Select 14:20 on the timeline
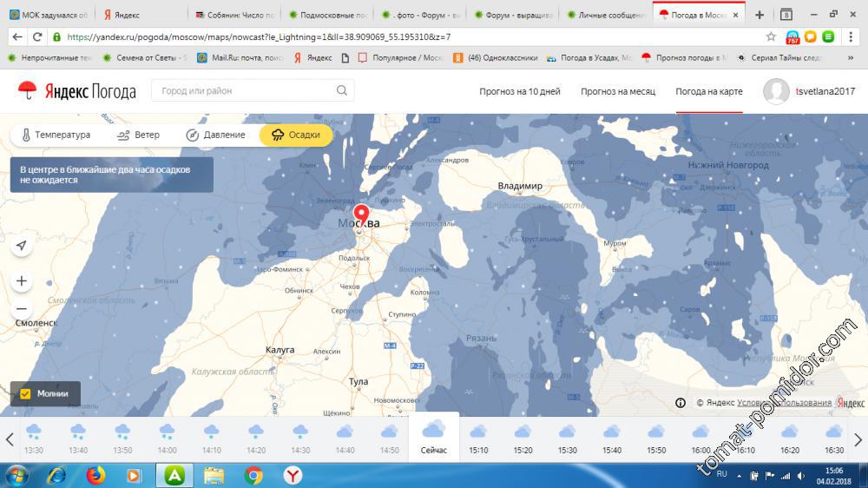 tap(256, 439)
